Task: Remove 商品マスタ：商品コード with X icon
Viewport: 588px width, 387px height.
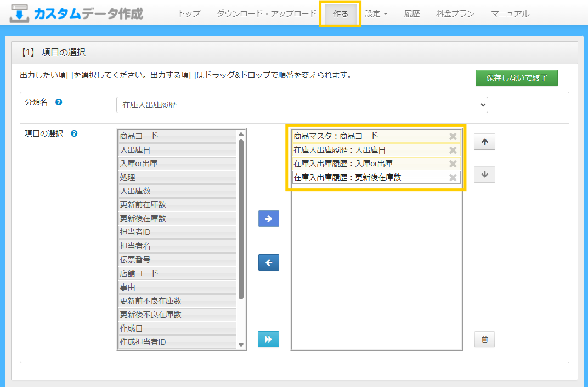Action: 453,137
